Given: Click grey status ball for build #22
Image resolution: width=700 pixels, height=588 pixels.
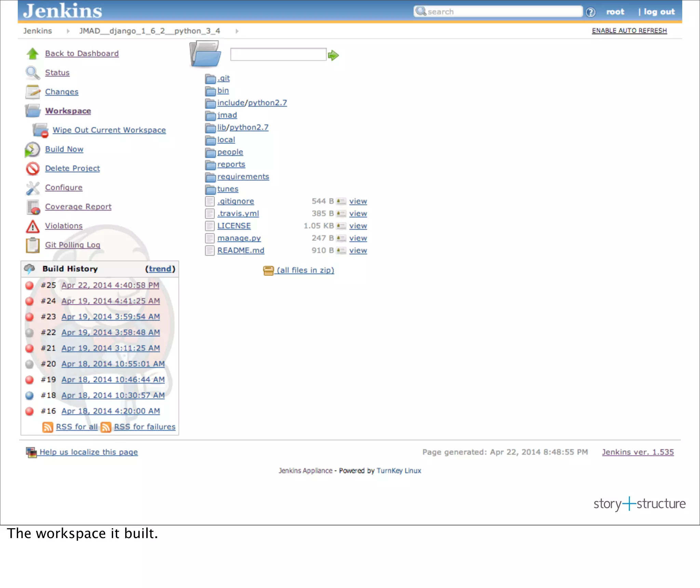Looking at the screenshot, I should tap(30, 333).
